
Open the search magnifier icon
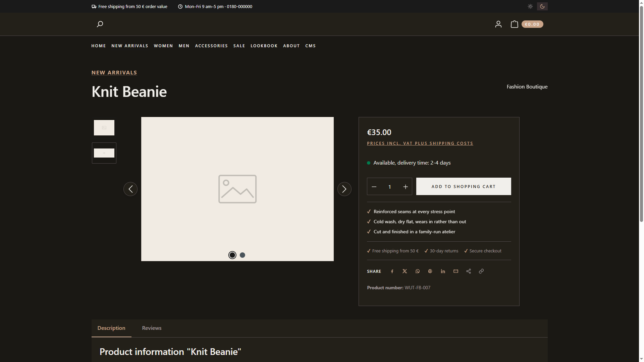pos(100,24)
